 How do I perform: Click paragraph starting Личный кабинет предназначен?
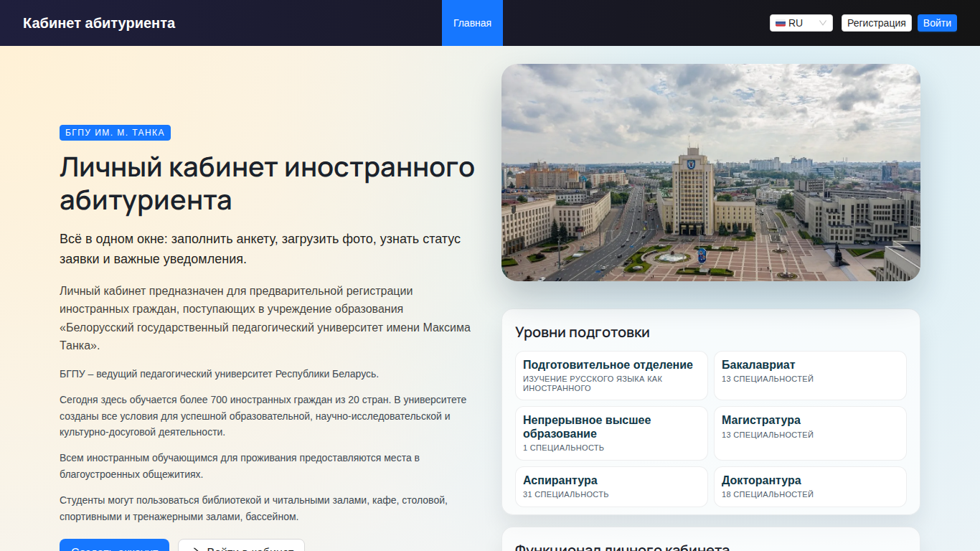tap(265, 318)
